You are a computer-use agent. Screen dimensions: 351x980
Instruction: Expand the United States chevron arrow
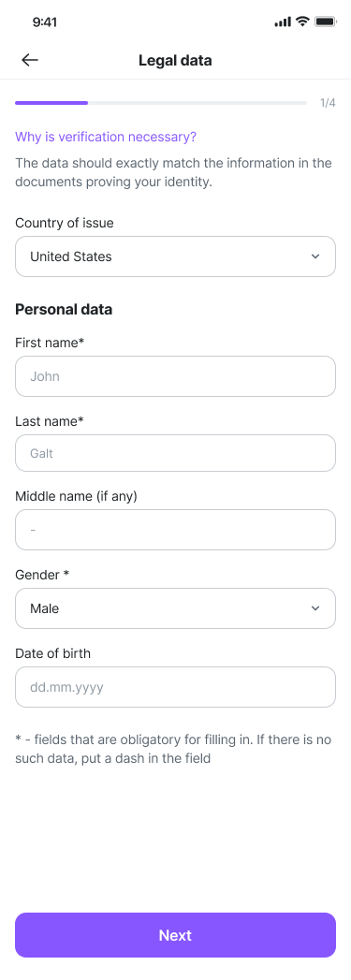click(x=315, y=256)
